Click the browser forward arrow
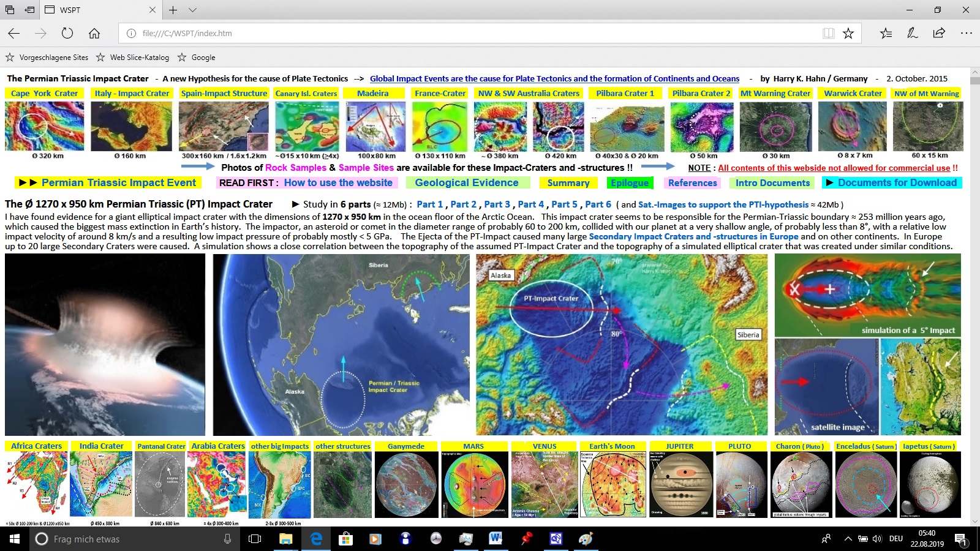 pos(40,33)
